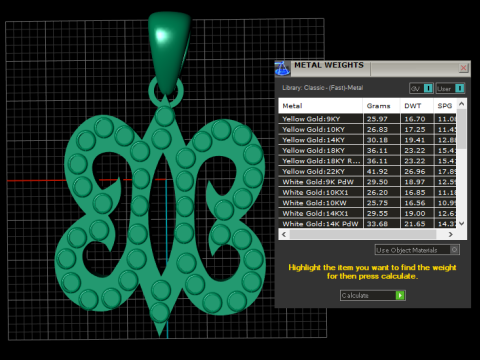Viewport: 480px width, 360px height.
Task: Sort by the Metal column header
Action: click(x=321, y=106)
